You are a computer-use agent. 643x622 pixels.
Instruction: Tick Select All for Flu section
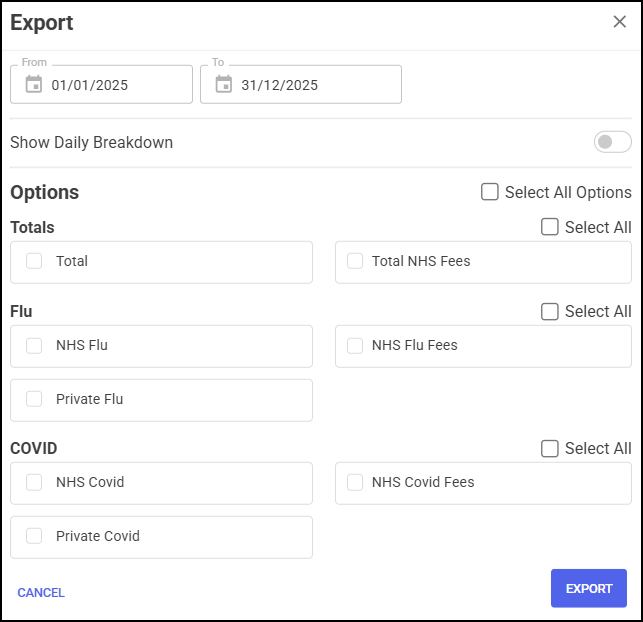click(x=550, y=311)
